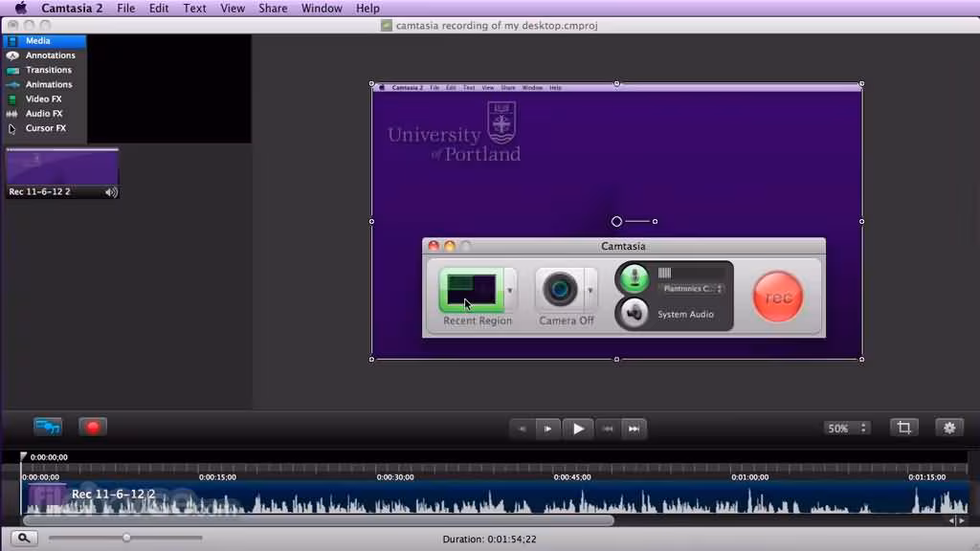
Task: Select the Transitions tab
Action: [44, 70]
